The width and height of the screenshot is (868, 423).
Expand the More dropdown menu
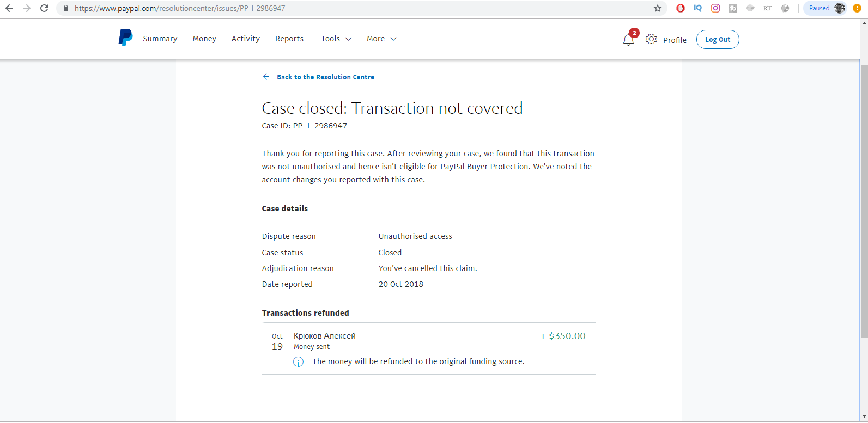381,39
